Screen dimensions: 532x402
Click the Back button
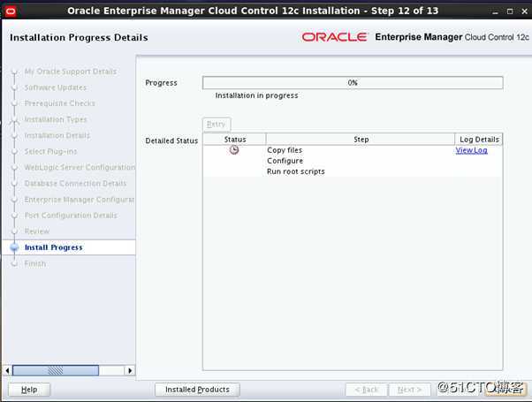click(x=366, y=390)
